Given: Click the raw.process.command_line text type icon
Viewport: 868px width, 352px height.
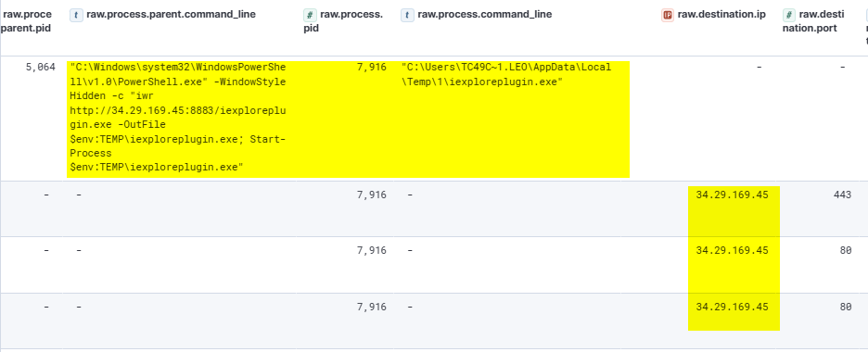Looking at the screenshot, I should 407,15.
